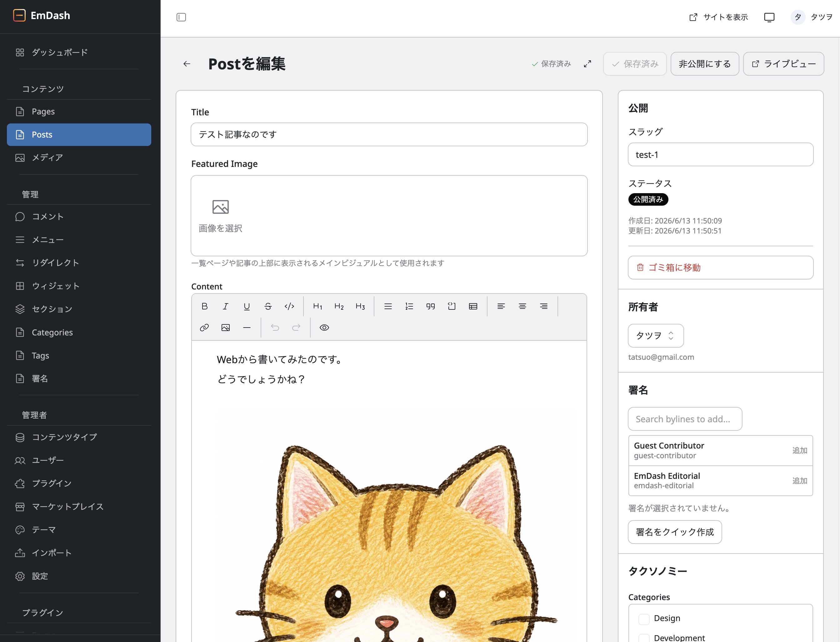
Task: Click 署名をクイック作成 button
Action: click(x=675, y=532)
